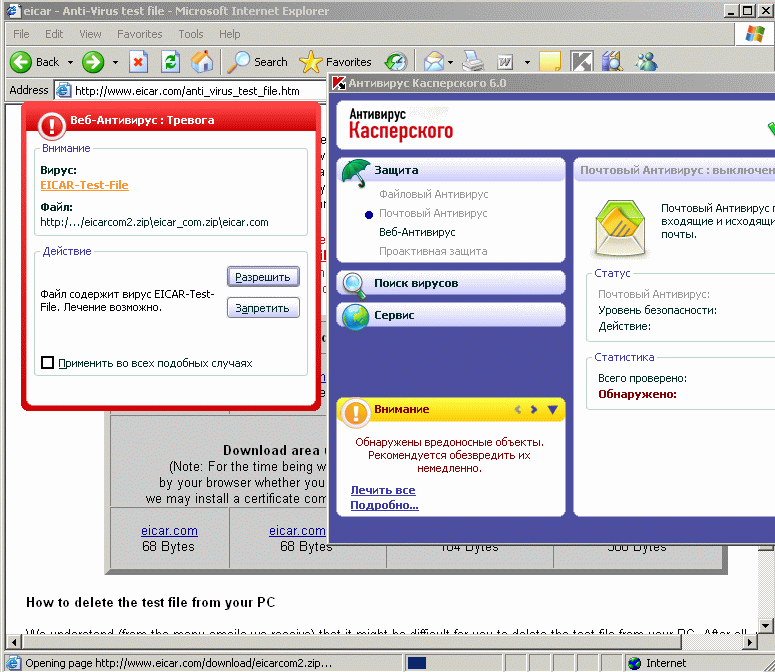Open the Back button history dropdown arrow
Screen dimensions: 775x672
tap(70, 62)
